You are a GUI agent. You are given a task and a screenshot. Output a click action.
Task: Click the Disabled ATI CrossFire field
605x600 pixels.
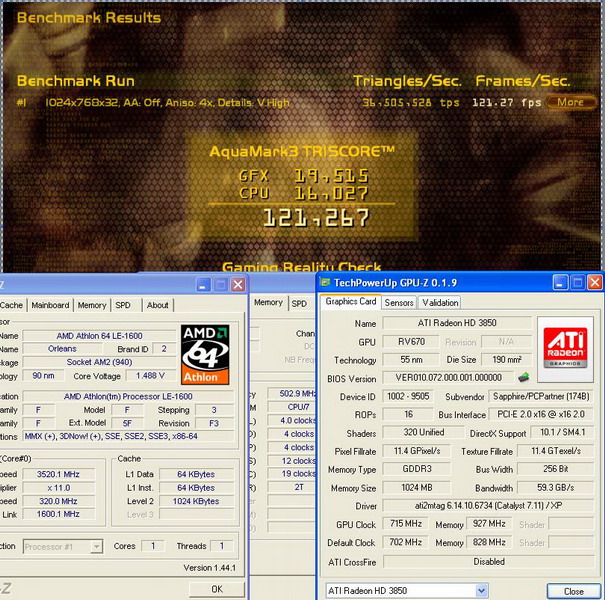click(488, 561)
